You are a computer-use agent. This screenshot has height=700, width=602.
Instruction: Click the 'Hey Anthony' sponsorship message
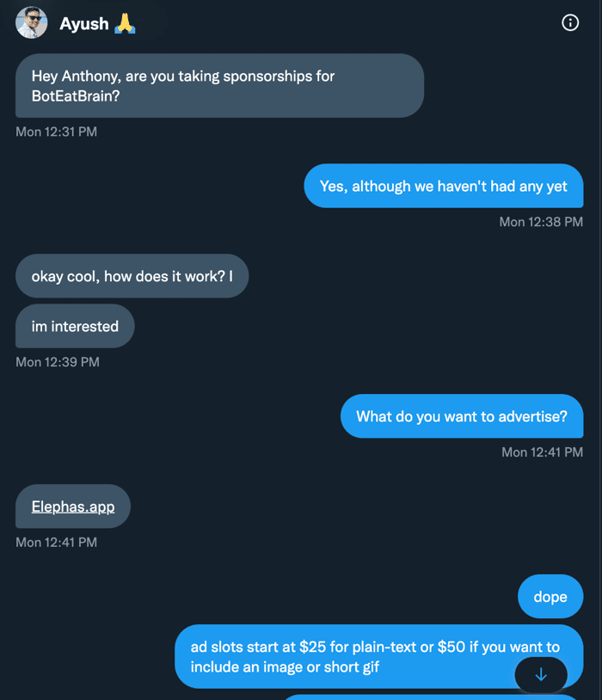point(219,86)
